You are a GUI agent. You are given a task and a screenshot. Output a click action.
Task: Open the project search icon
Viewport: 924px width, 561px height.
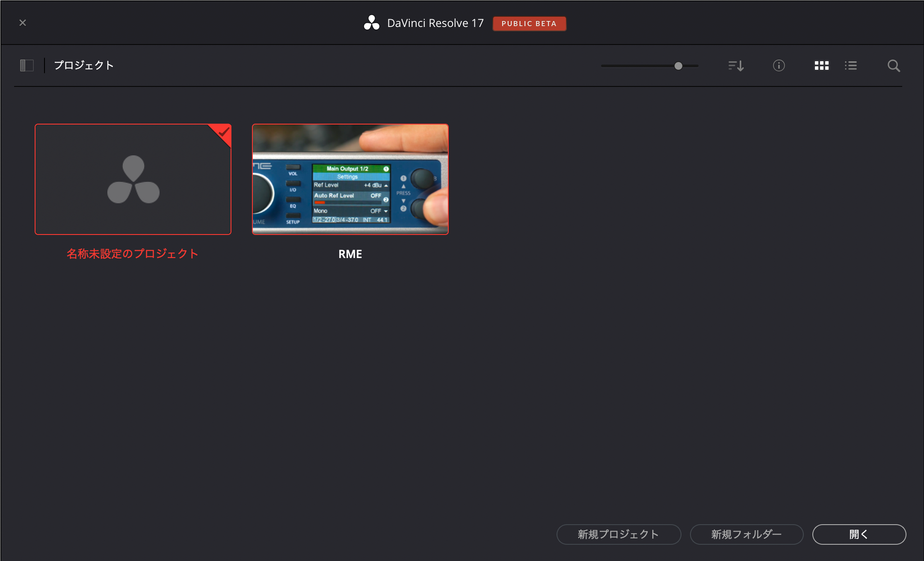[893, 65]
